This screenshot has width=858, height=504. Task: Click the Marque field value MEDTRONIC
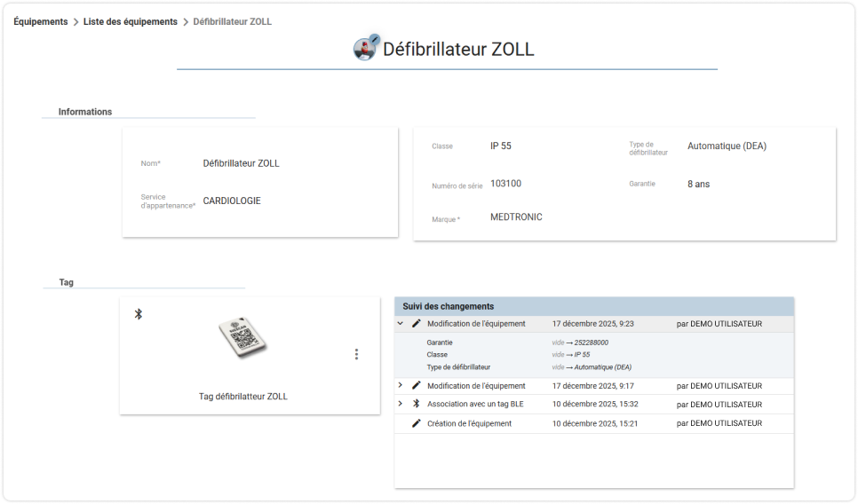click(516, 217)
